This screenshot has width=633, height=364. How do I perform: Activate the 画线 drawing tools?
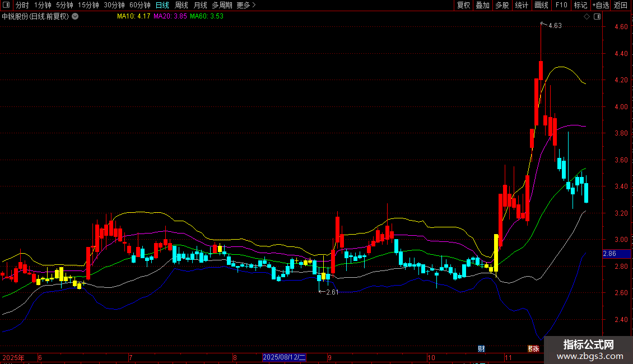[x=541, y=5]
